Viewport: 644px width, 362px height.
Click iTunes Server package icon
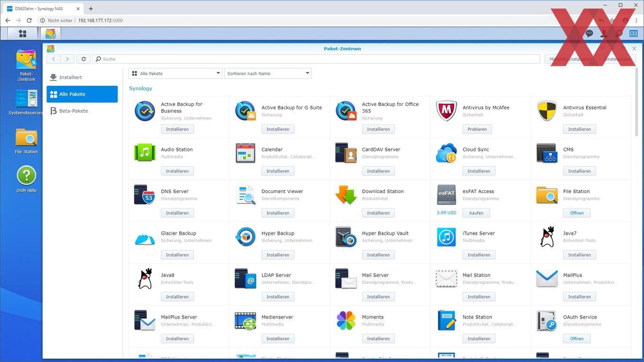[x=446, y=237]
